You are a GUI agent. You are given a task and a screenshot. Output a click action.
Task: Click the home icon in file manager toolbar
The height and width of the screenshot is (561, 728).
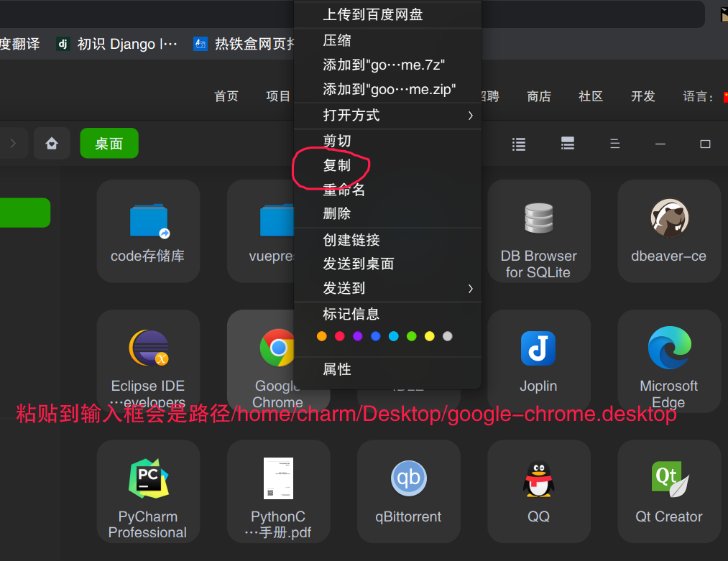point(52,144)
